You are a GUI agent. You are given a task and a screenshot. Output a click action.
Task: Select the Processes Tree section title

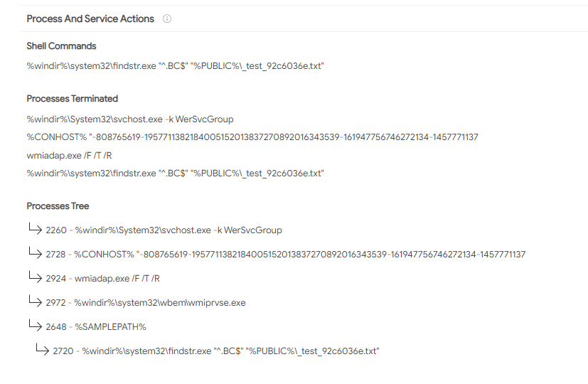tap(58, 206)
